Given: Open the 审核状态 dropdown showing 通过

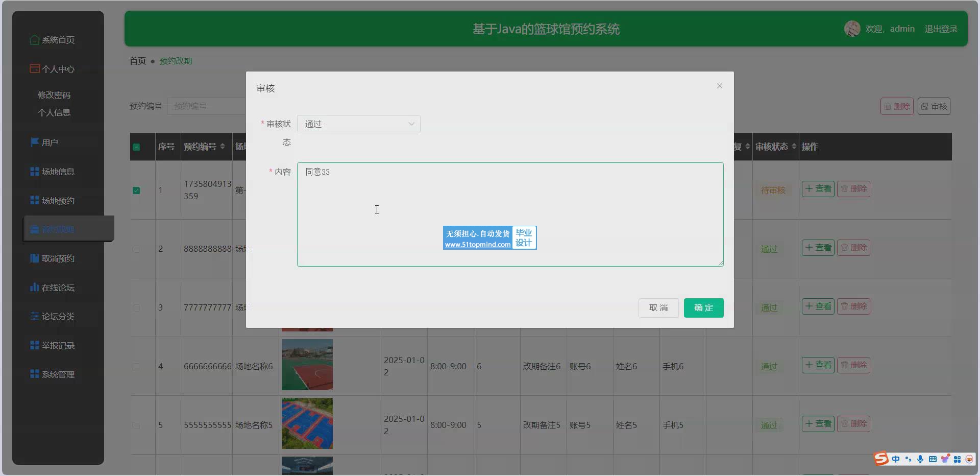Looking at the screenshot, I should [x=359, y=124].
